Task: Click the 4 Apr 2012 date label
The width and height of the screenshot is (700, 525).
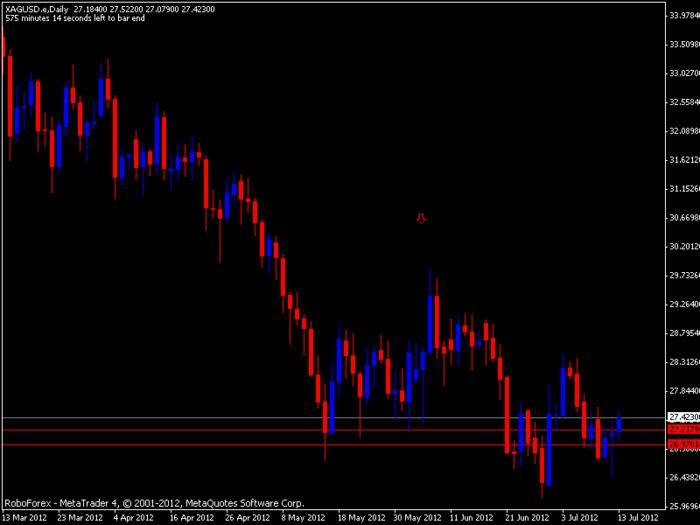Action: 133,518
